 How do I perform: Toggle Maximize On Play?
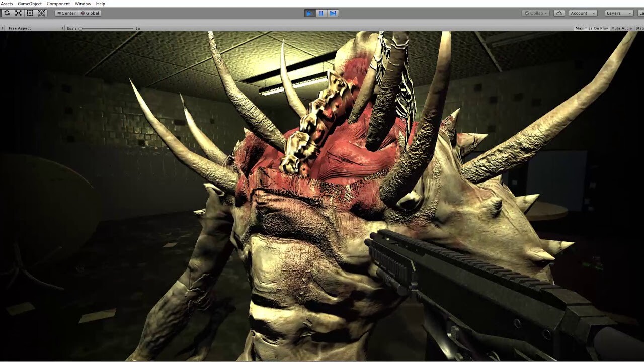592,28
